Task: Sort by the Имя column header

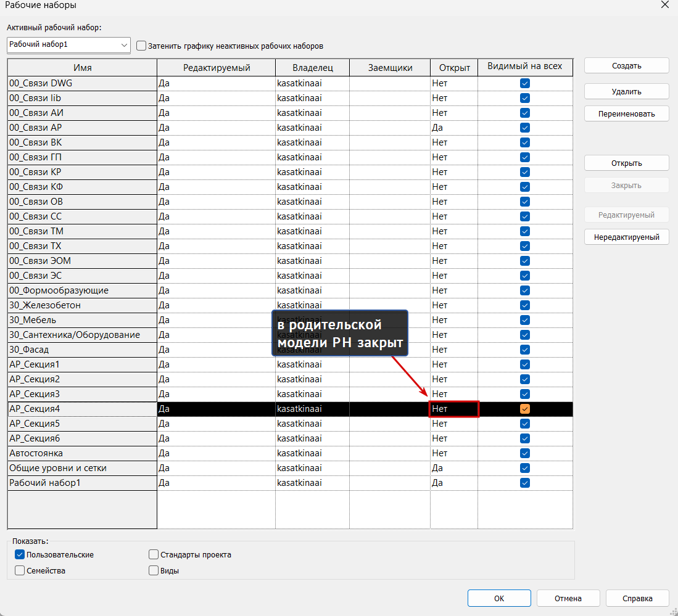Action: (x=82, y=68)
